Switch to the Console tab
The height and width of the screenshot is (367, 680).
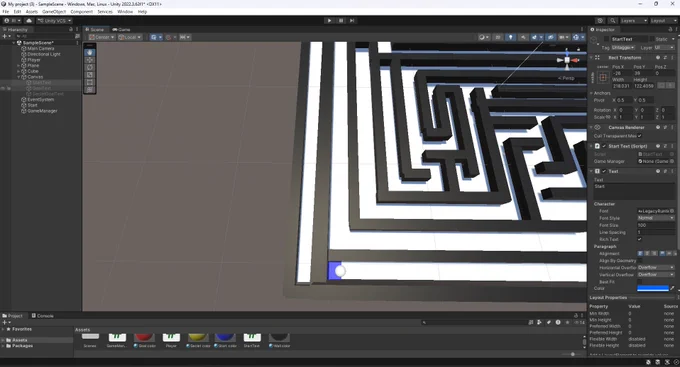pos(42,316)
